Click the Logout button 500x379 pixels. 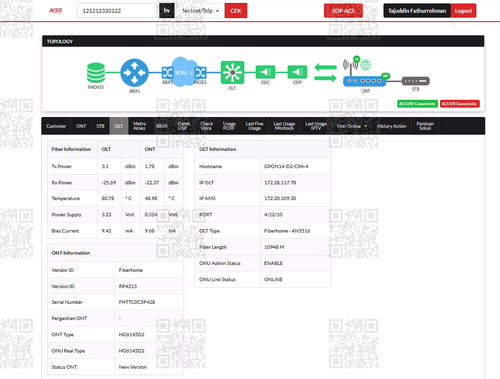click(463, 11)
